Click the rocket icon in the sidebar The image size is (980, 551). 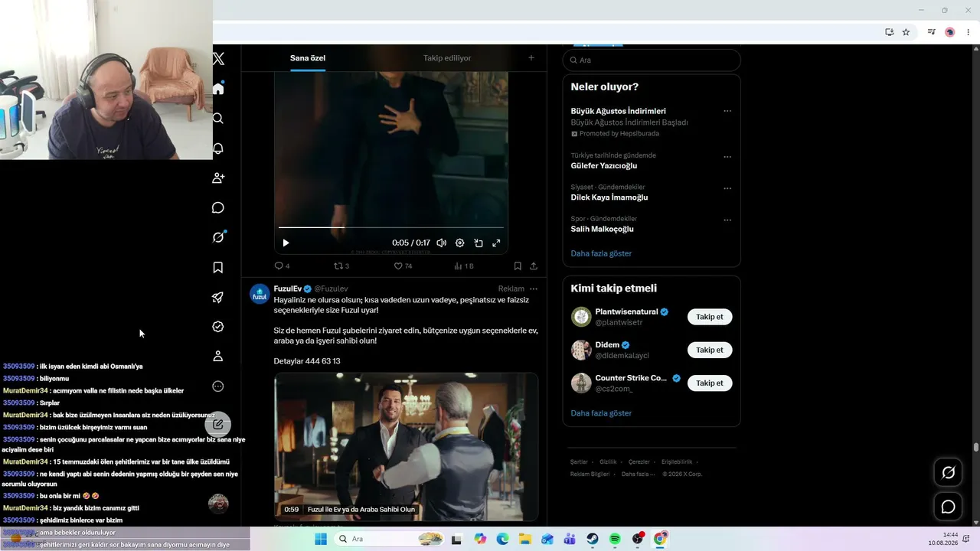[218, 297]
